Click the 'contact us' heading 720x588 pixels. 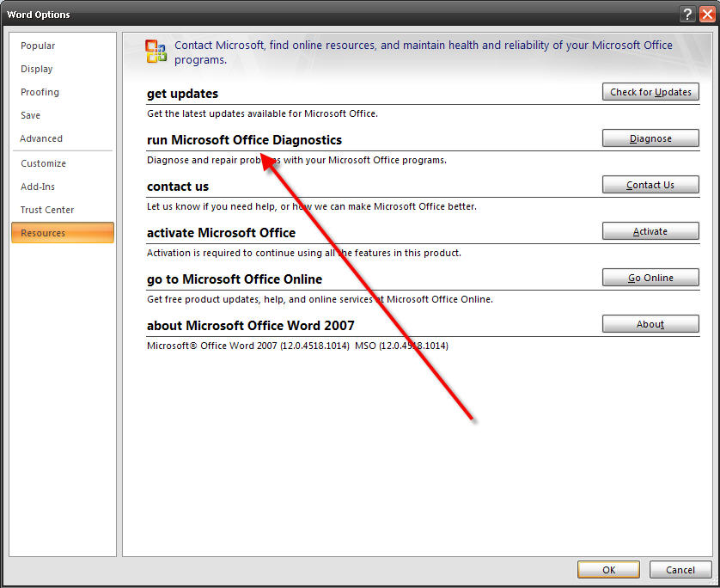pos(178,187)
